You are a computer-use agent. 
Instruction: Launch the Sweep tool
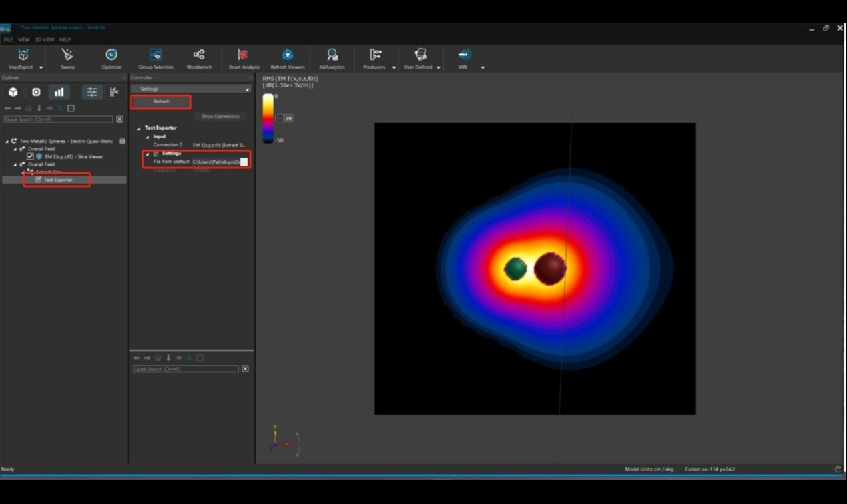(67, 59)
